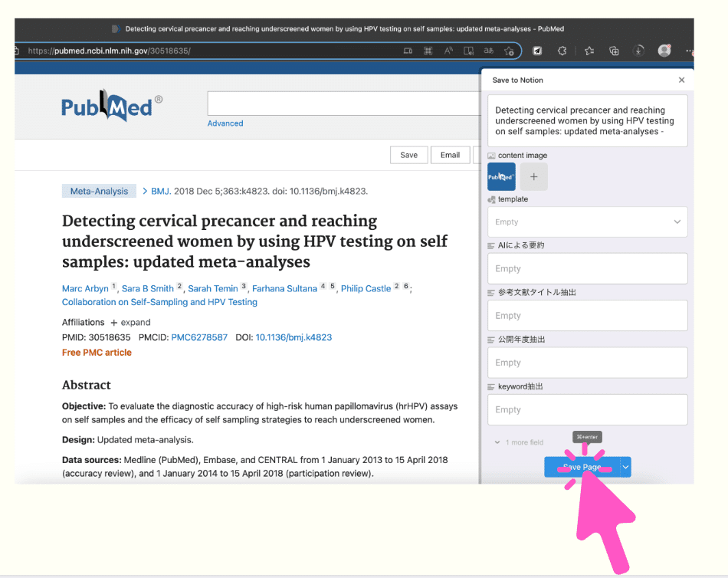The image size is (728, 578).
Task: Open author Farhana Sultana link
Action: point(284,288)
